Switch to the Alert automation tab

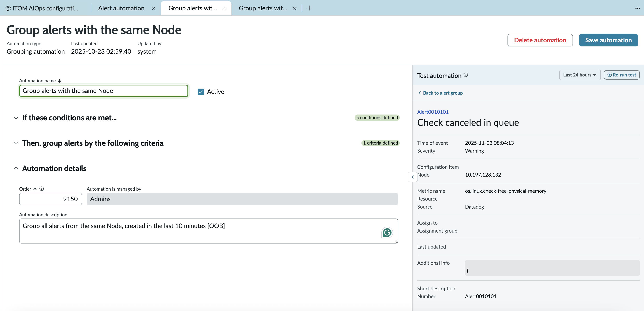[121, 8]
